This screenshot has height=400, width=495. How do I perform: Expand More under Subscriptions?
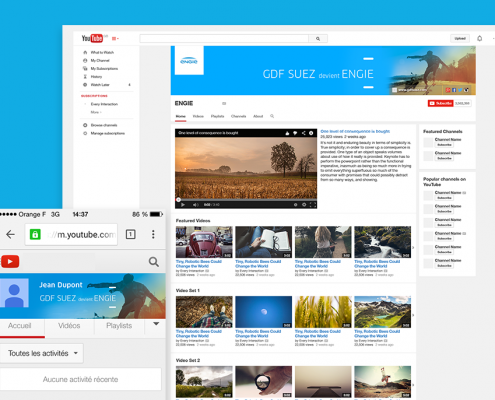coord(96,112)
